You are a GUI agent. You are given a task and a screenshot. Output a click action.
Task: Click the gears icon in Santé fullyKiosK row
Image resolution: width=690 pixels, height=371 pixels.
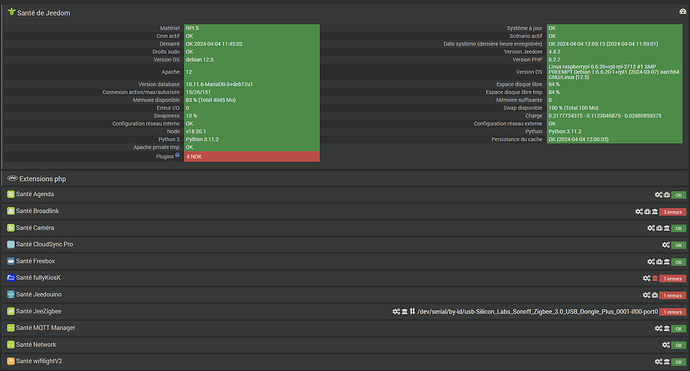pyautogui.click(x=646, y=278)
